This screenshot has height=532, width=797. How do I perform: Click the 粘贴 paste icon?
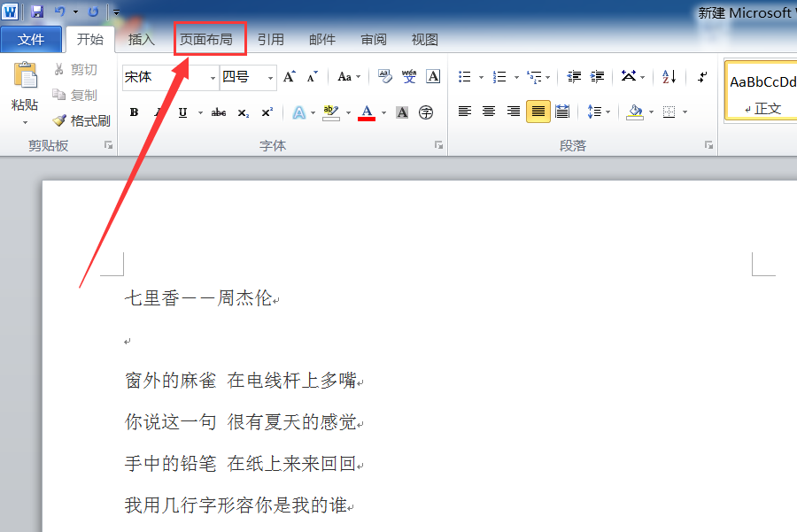[26, 74]
